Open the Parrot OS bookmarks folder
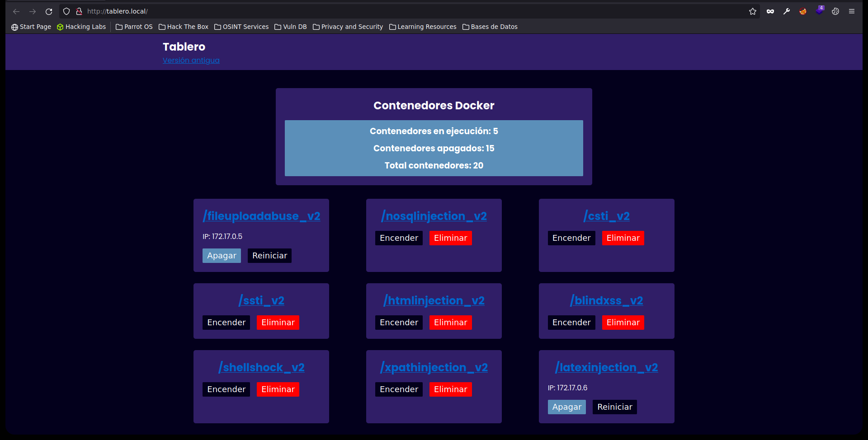The height and width of the screenshot is (440, 868). 134,27
